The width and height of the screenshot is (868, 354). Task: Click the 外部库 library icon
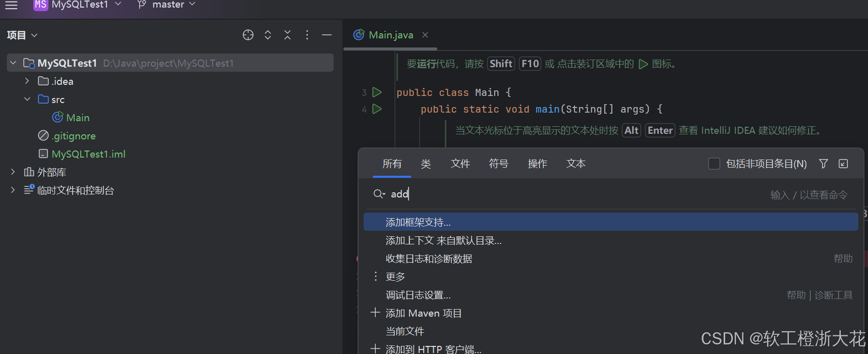pos(29,172)
